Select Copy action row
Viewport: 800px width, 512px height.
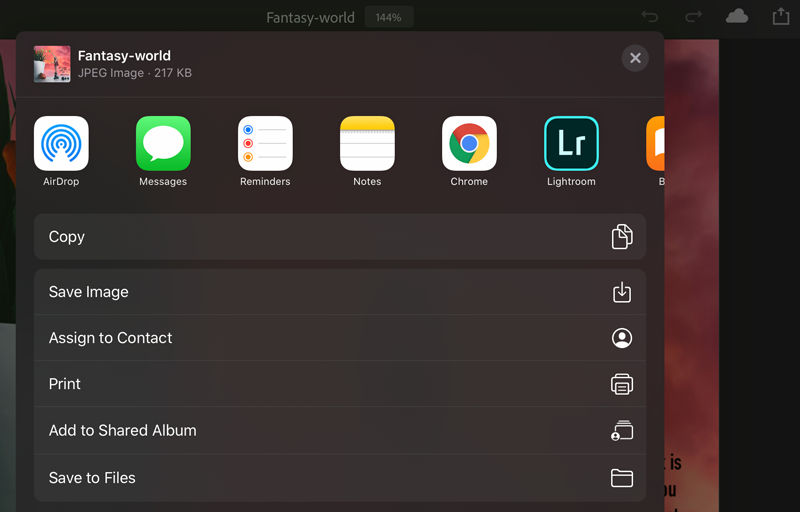coord(340,237)
